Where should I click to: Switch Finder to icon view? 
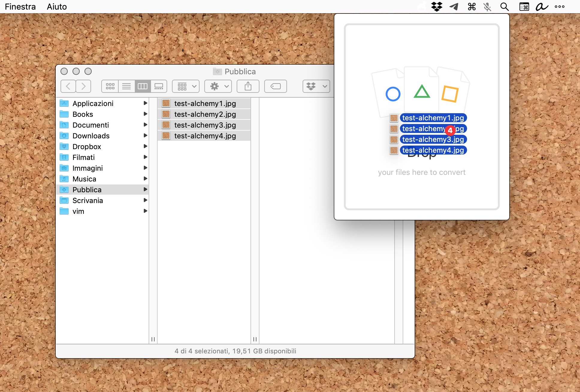110,87
